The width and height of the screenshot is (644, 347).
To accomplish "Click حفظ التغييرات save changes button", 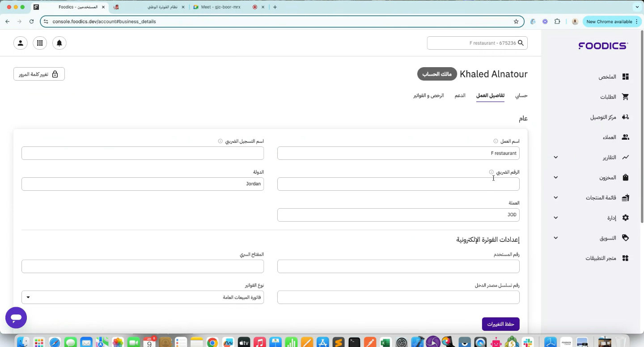I will point(500,324).
